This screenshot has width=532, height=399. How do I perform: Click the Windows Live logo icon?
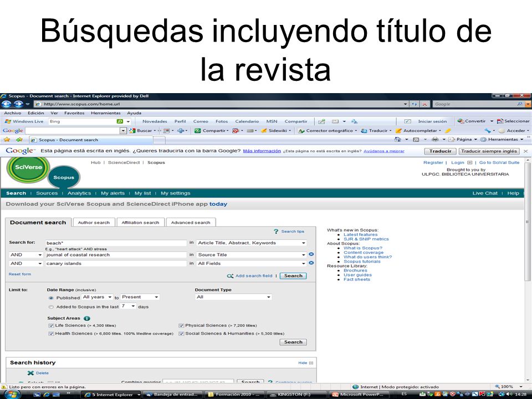pos(8,121)
